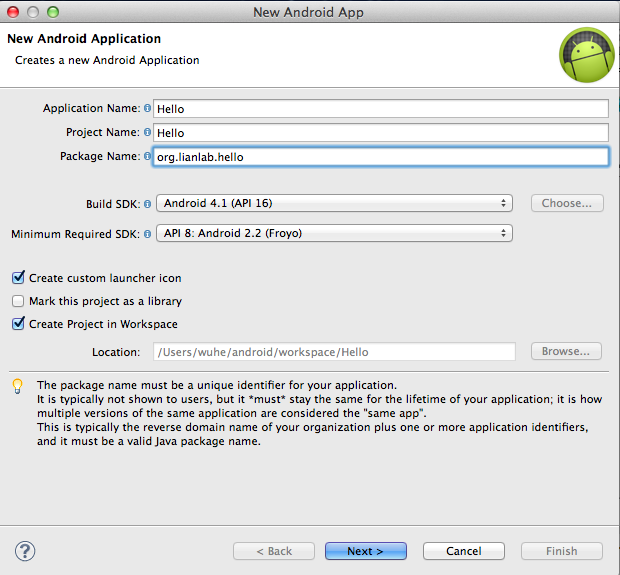The width and height of the screenshot is (620, 575).
Task: Uncheck Create custom launcher icon
Action: tap(18, 278)
